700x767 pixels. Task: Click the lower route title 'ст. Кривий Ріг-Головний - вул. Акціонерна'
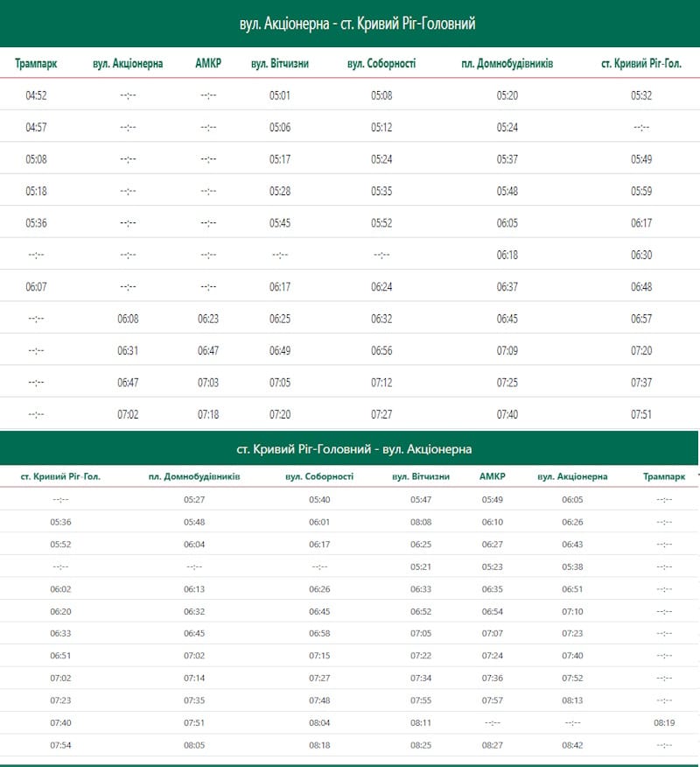353,449
